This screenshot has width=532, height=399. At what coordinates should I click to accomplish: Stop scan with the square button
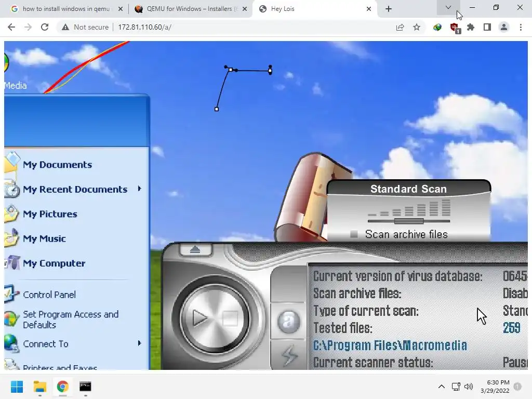point(230,318)
